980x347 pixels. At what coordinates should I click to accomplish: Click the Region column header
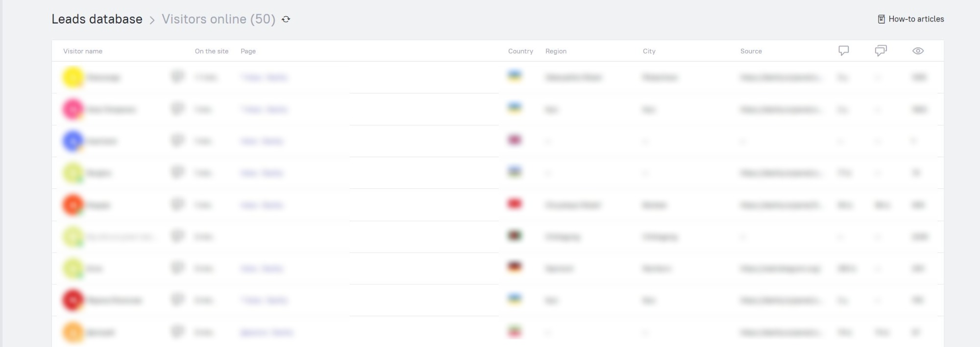point(556,51)
